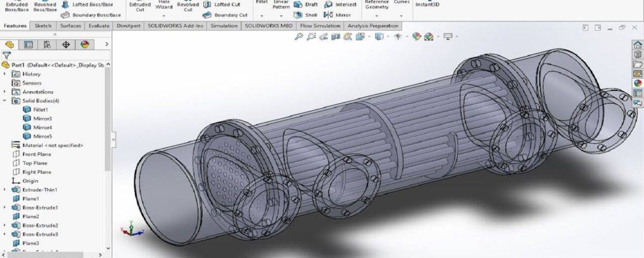This screenshot has width=644, height=258.
Task: Expand the Boss-Extrude1 feature
Action: click(x=5, y=207)
